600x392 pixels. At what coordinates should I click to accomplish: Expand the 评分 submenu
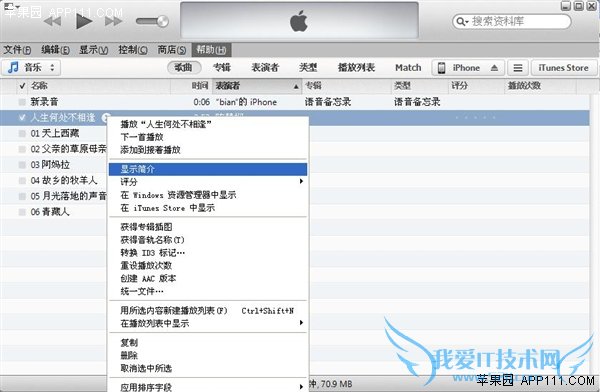pyautogui.click(x=209, y=182)
